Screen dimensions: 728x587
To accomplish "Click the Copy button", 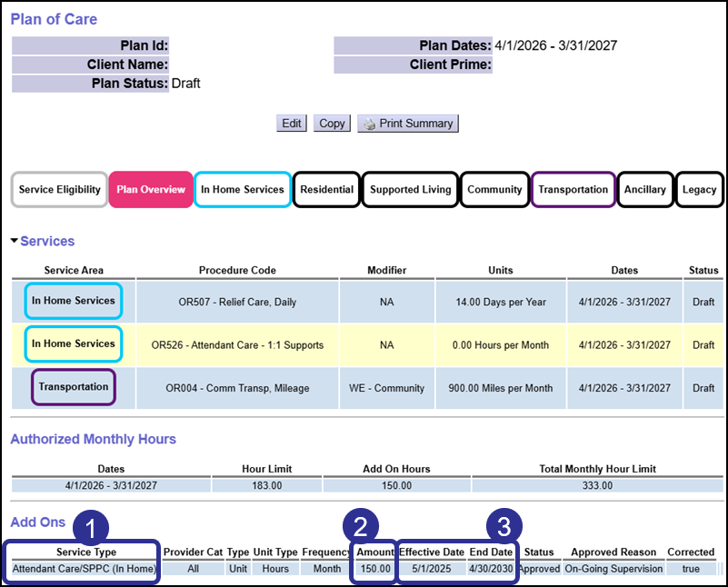I will coord(331,123).
